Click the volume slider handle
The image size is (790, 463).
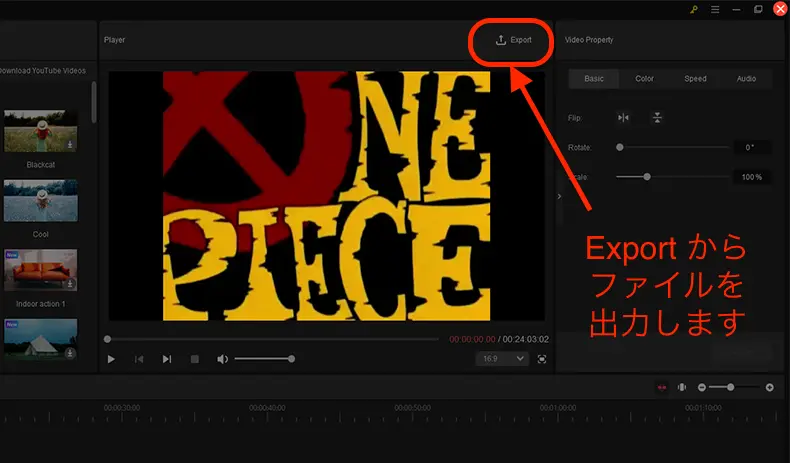(291, 359)
